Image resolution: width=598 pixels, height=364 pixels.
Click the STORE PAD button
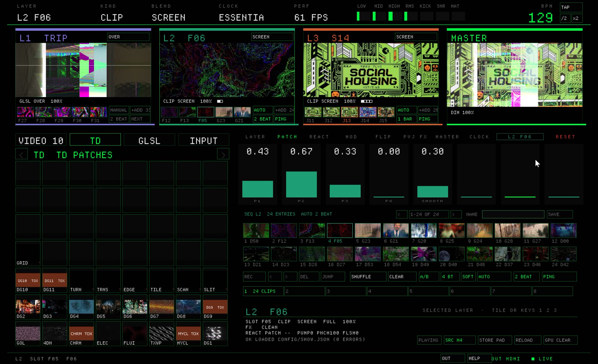tap(495, 340)
